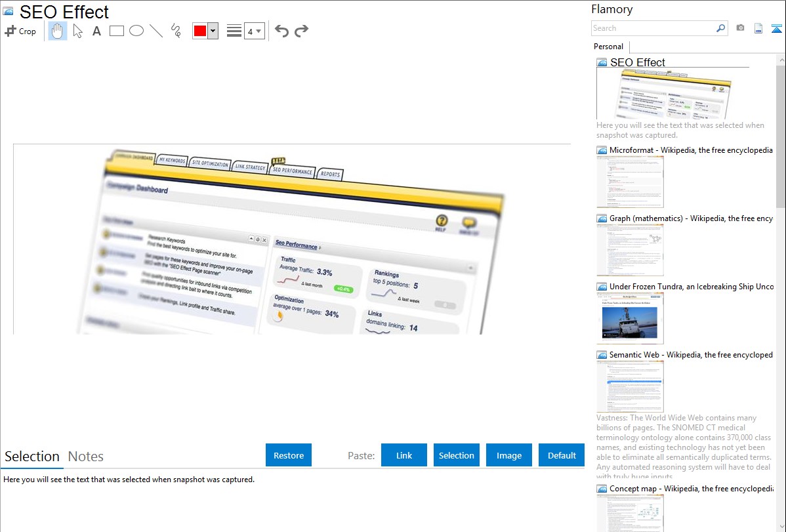This screenshot has height=532, width=786.
Task: Select the text annotation tool
Action: tap(96, 31)
